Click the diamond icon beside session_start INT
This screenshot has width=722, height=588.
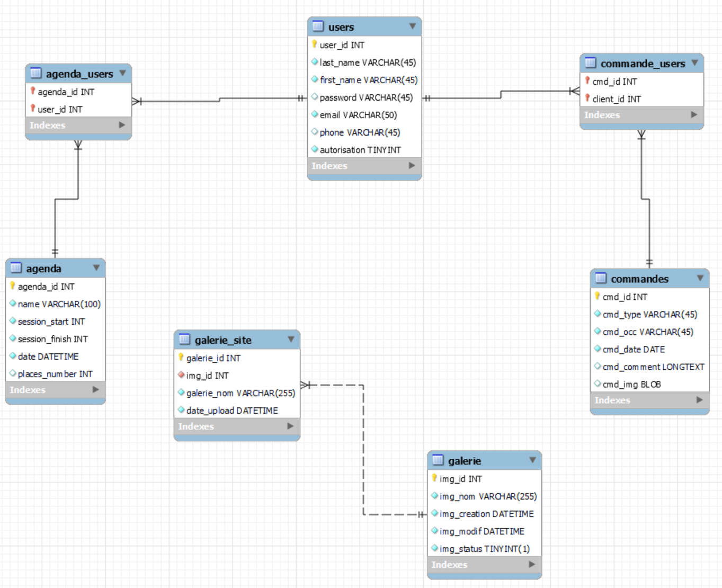(13, 321)
